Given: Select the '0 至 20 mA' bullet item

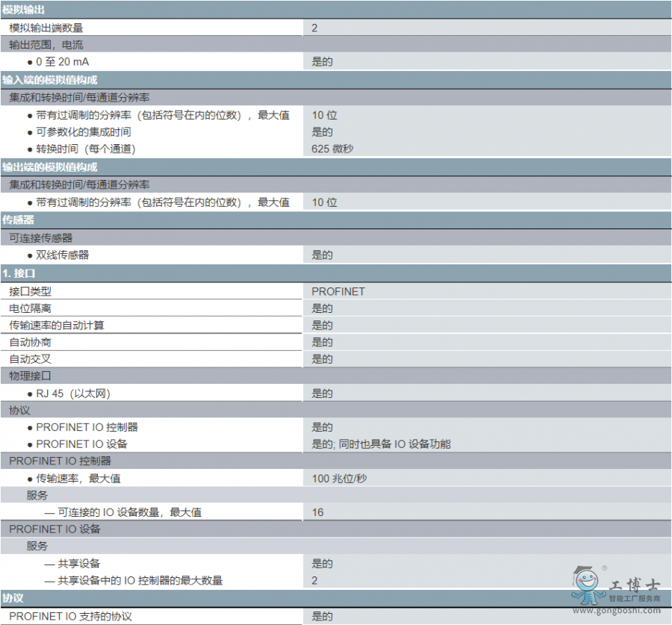Looking at the screenshot, I should click(62, 62).
